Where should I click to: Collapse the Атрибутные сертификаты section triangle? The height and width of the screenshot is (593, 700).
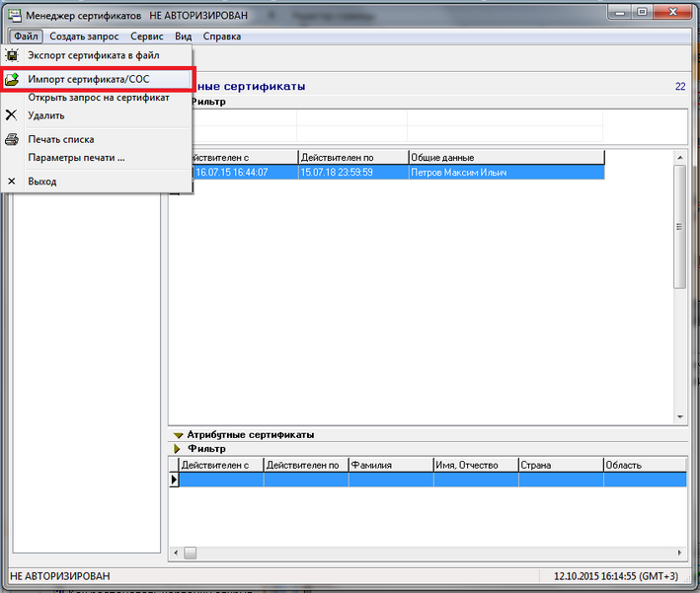pyautogui.click(x=178, y=434)
